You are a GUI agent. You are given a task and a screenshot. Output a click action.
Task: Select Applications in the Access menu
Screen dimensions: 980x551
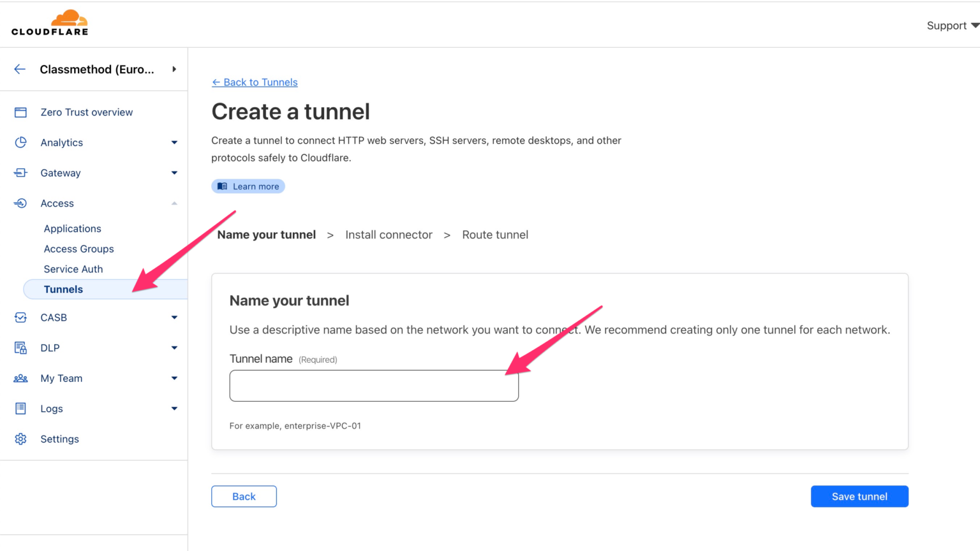pyautogui.click(x=72, y=228)
